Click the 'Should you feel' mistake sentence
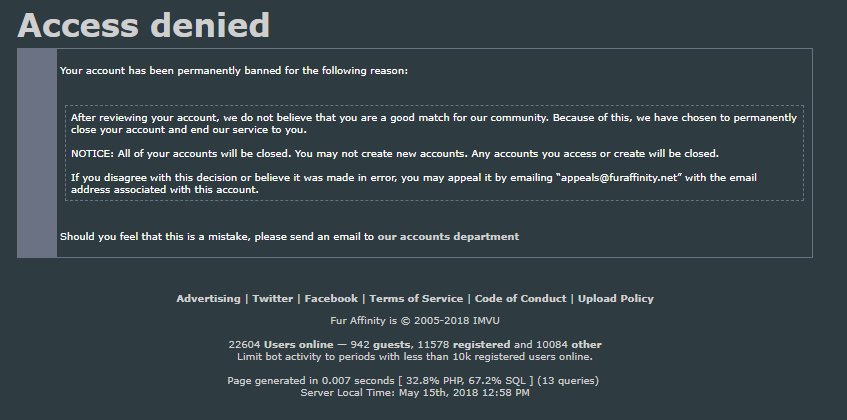The image size is (847, 420). coord(290,236)
